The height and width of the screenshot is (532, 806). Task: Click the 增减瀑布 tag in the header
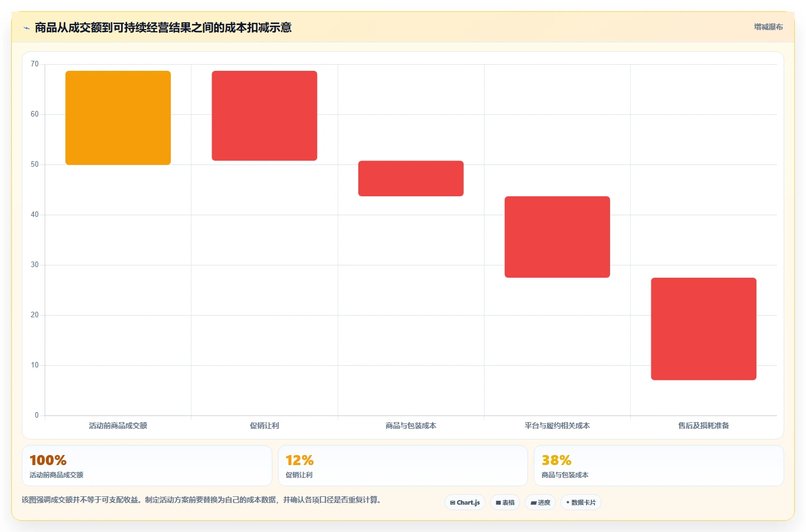point(768,27)
